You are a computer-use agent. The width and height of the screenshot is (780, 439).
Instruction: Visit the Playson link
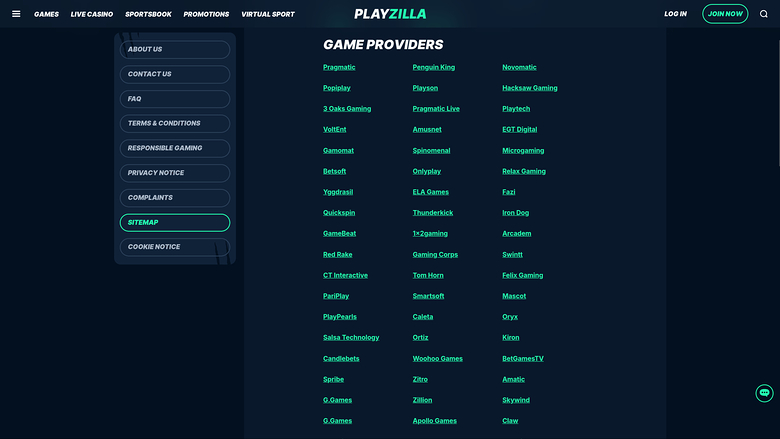click(x=425, y=88)
